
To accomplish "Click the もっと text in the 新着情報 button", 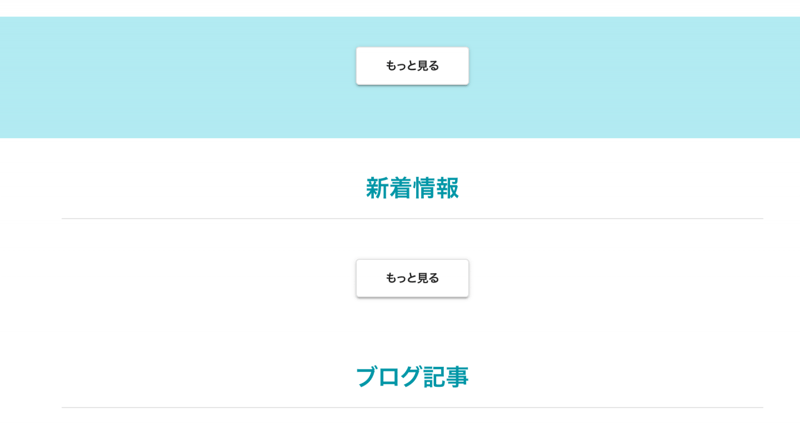I will (x=400, y=278).
